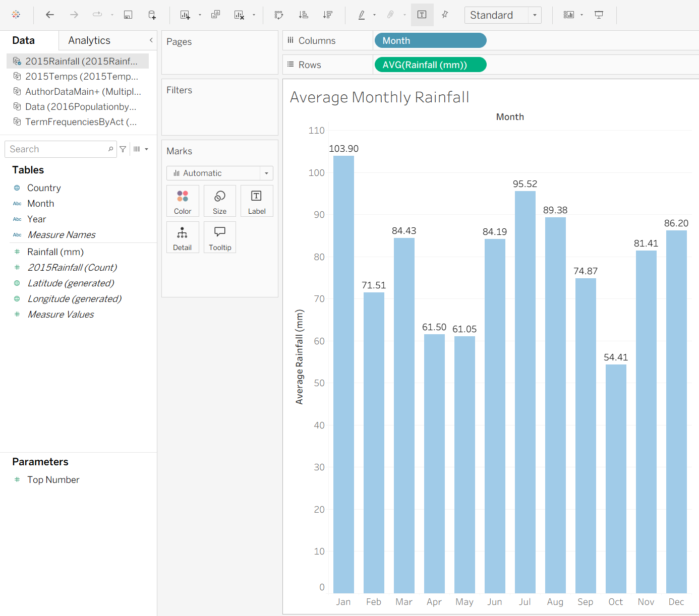Save the workbook
699x616 pixels.
coord(128,15)
